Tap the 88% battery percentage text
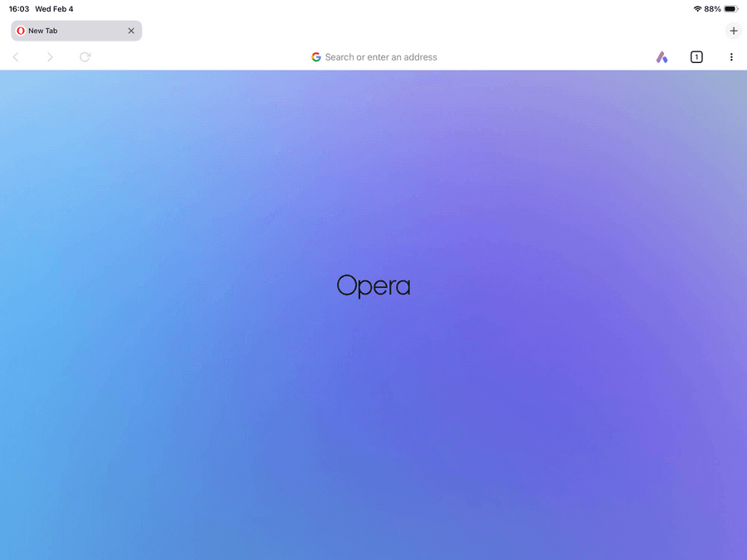 point(712,9)
